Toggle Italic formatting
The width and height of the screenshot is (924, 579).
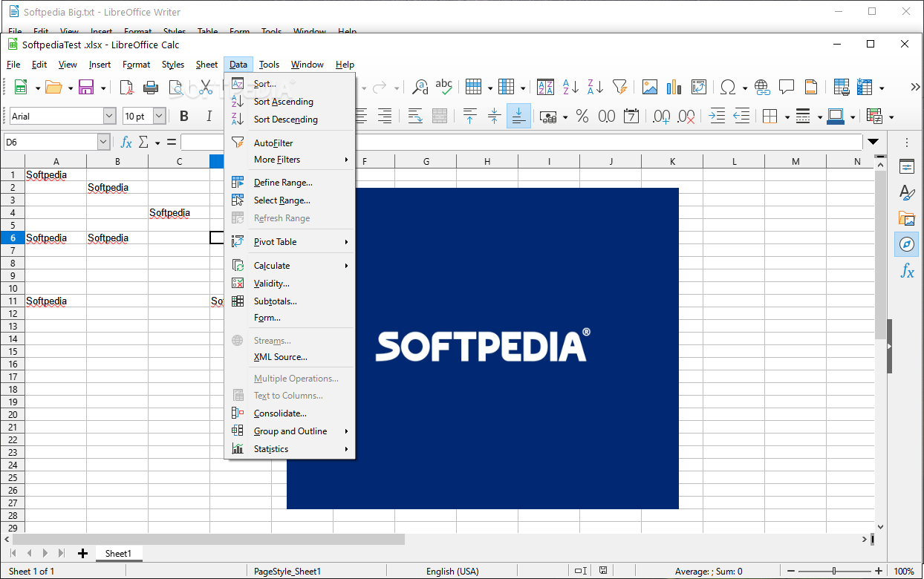pyautogui.click(x=209, y=116)
